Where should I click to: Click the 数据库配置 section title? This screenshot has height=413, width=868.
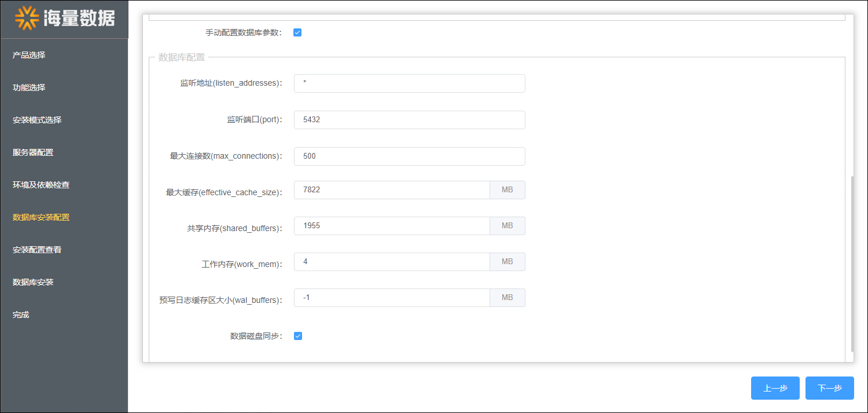pos(182,57)
